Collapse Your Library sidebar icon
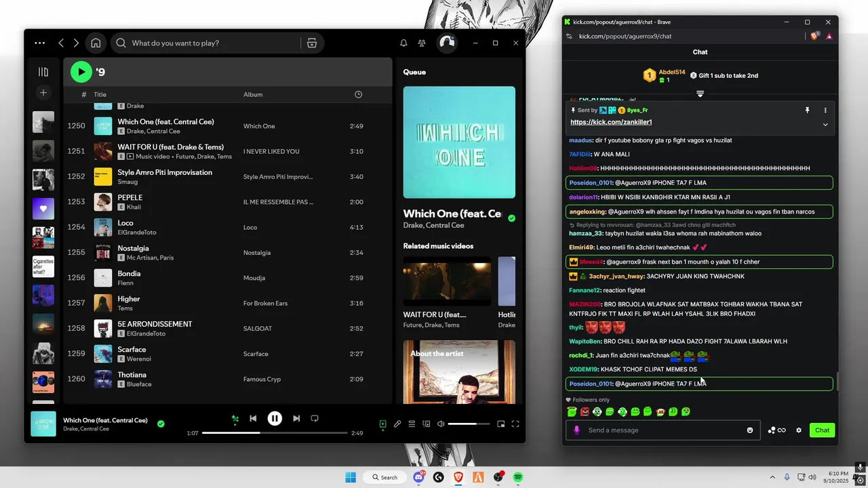This screenshot has height=488, width=868. pos(43,72)
